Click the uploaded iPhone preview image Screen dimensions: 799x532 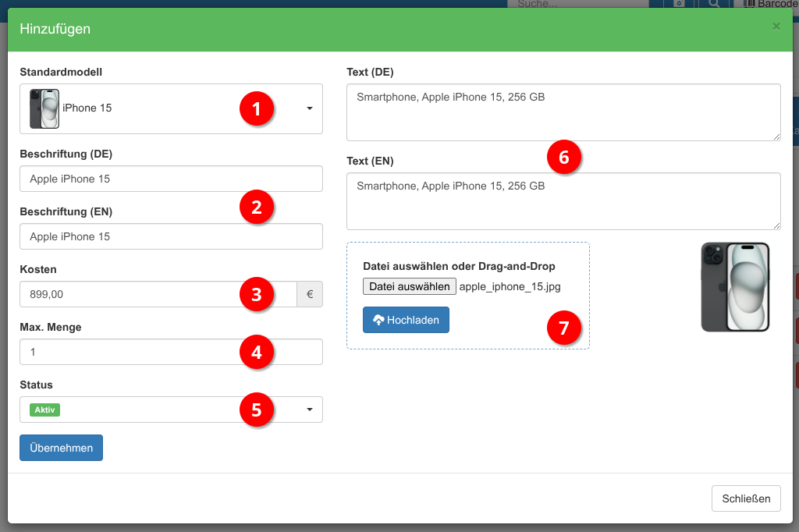point(735,286)
